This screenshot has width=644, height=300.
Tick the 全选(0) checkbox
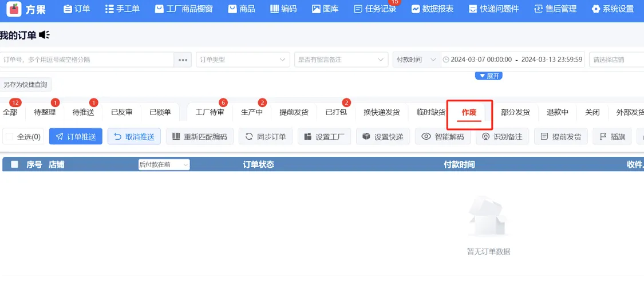10,137
